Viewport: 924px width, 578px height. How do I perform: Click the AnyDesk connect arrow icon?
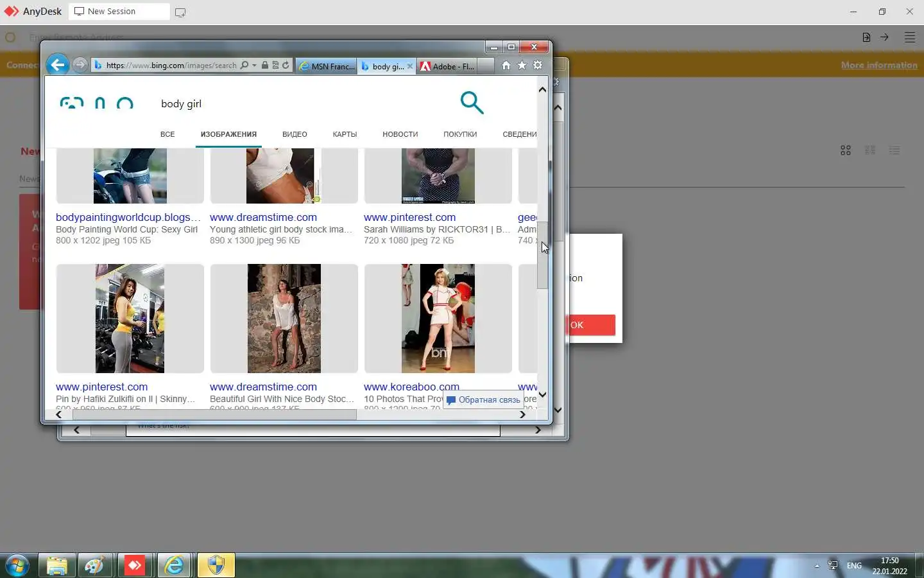click(x=884, y=37)
